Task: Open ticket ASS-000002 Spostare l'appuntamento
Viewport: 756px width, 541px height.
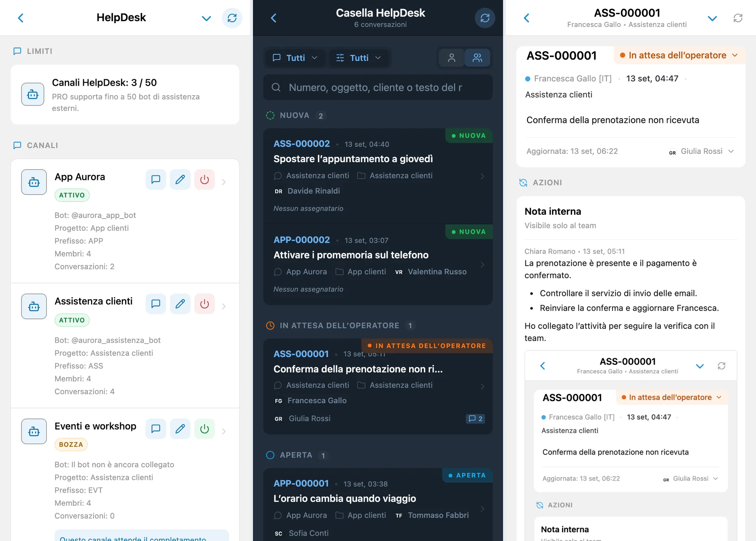Action: [378, 176]
